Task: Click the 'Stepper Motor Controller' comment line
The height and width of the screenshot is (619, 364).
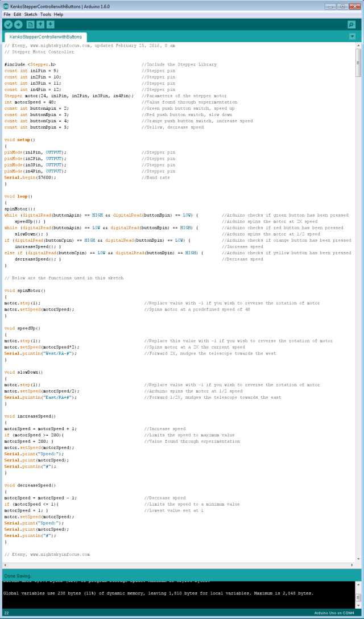Action: click(x=39, y=52)
